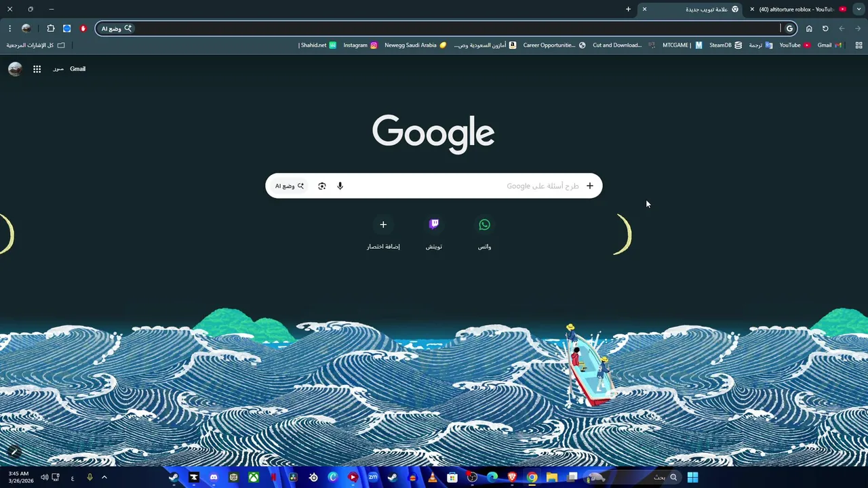
Task: Close the new tab page tab
Action: point(644,9)
